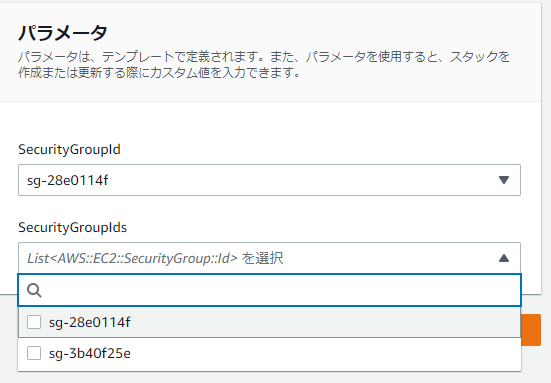Viewport: 551px width, 383px height.
Task: Focus the security group search field
Action: point(269,290)
